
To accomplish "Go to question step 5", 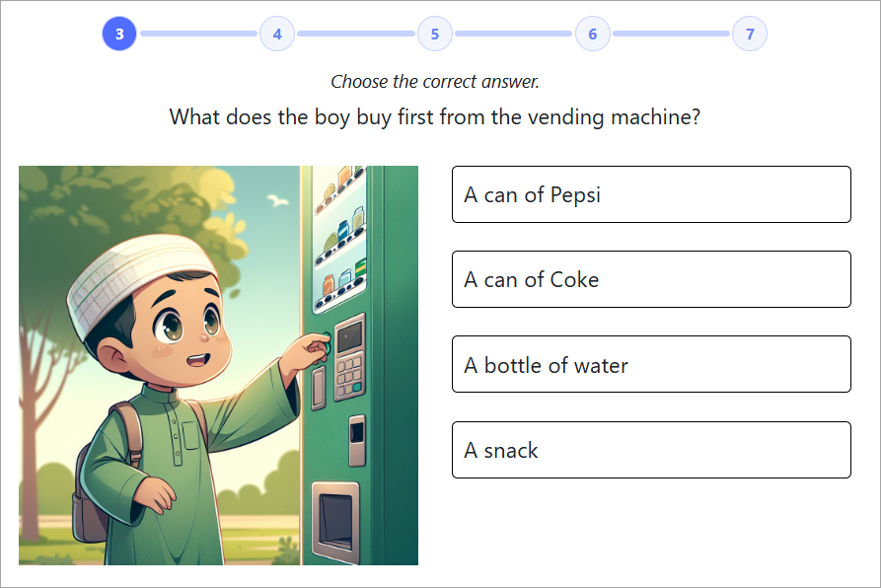I will tap(435, 34).
